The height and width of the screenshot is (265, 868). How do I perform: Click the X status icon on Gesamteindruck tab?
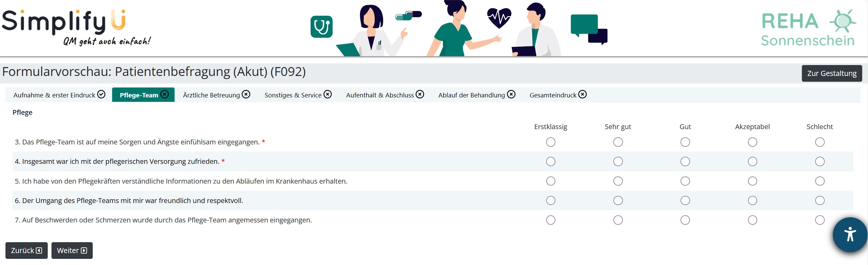583,94
